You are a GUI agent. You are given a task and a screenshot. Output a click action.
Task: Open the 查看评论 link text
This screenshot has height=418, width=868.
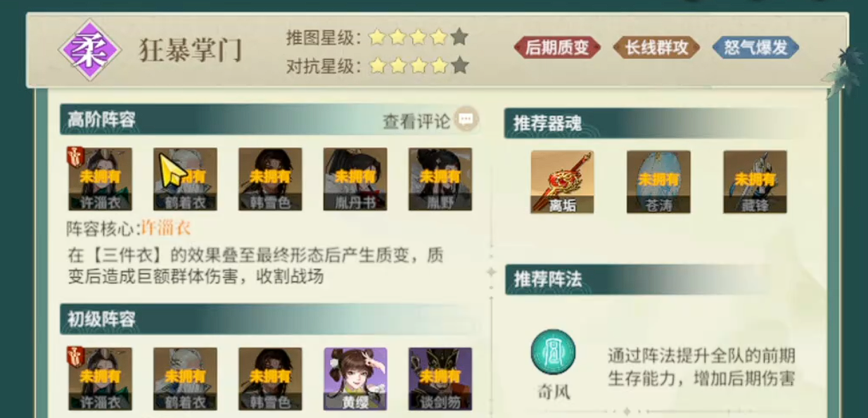pyautogui.click(x=416, y=121)
